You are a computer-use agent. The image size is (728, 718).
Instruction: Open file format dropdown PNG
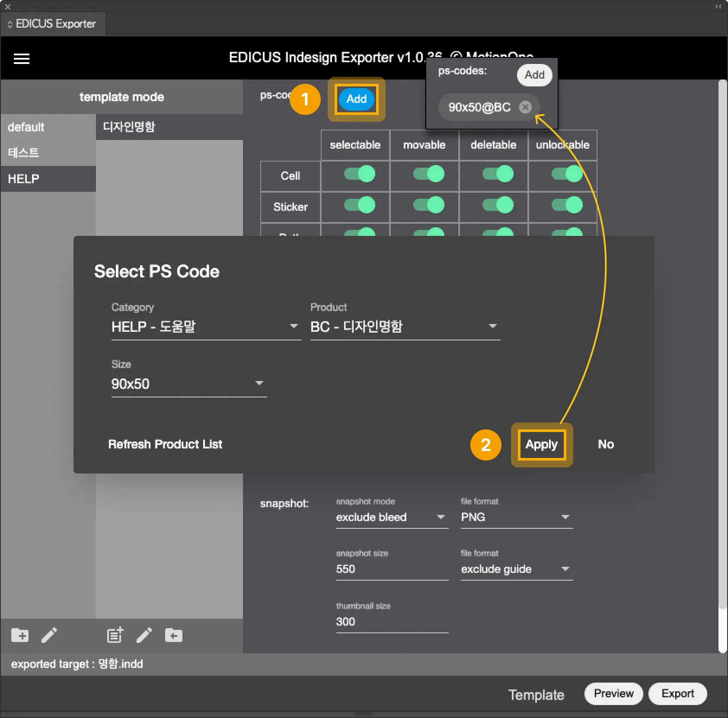(517, 517)
